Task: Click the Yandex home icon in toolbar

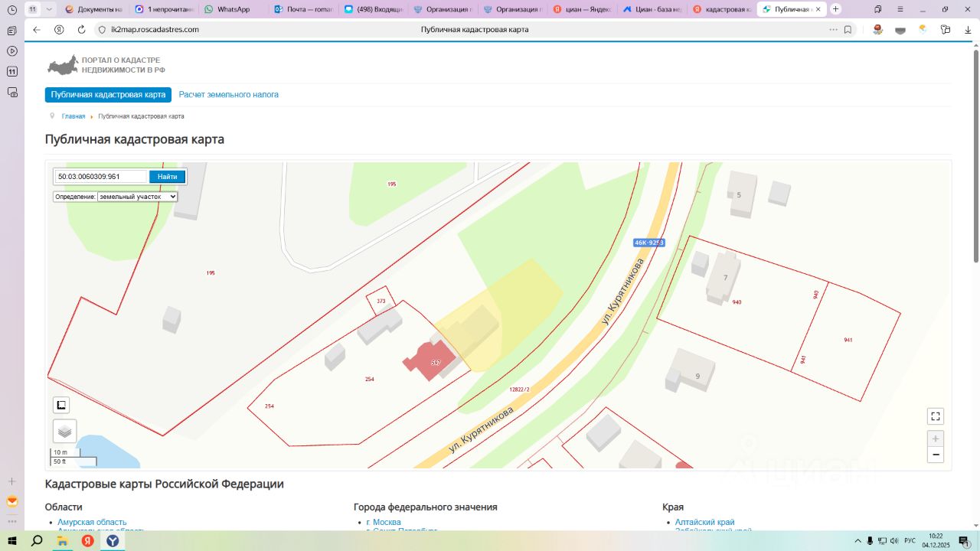Action: 59,30
